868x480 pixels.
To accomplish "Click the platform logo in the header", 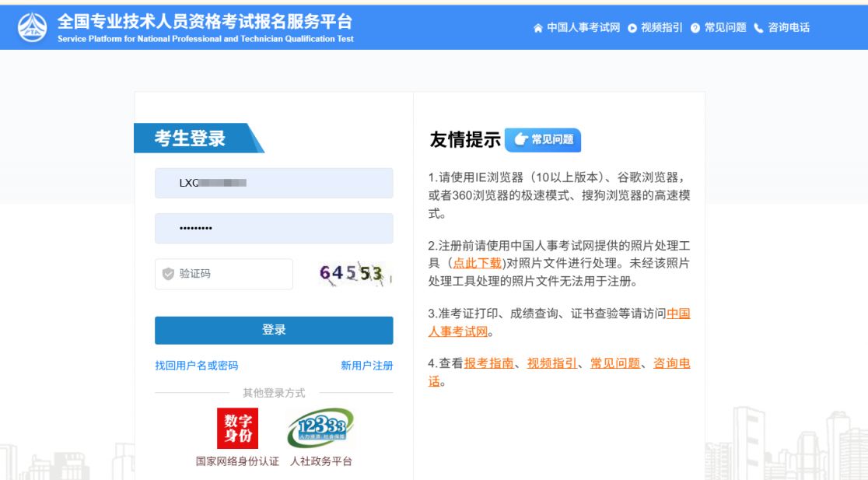I will click(x=32, y=28).
